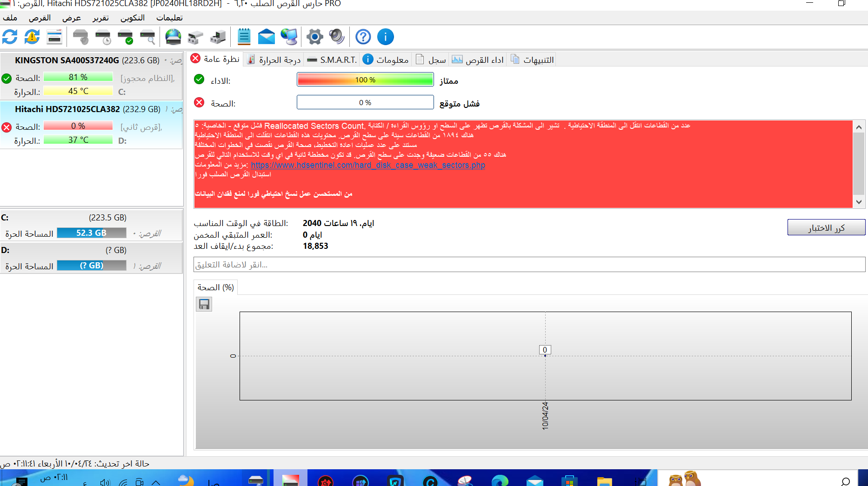Image resolution: width=868 pixels, height=486 pixels.
Task: Click the blue envelope email icon
Action: (x=267, y=37)
